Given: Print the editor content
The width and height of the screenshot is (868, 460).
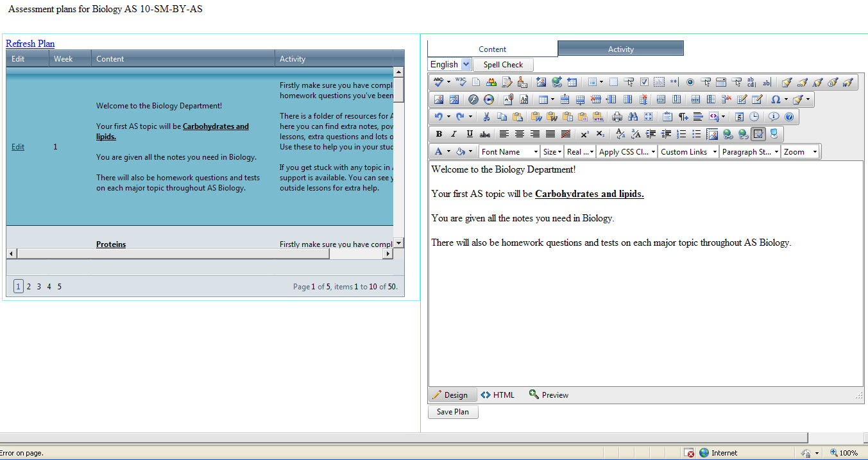Looking at the screenshot, I should click(x=617, y=117).
